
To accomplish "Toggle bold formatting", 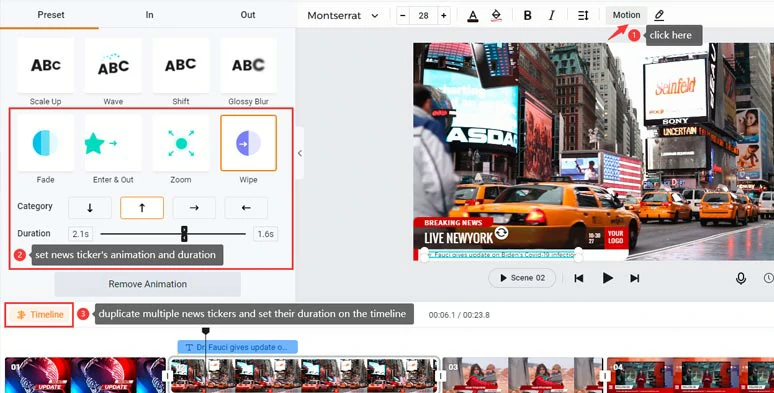I will (527, 16).
